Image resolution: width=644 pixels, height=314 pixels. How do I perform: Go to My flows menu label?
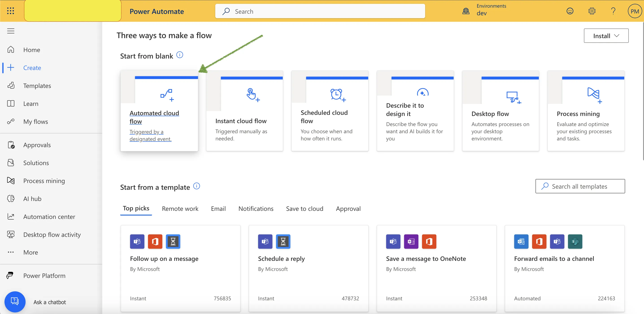coord(35,122)
